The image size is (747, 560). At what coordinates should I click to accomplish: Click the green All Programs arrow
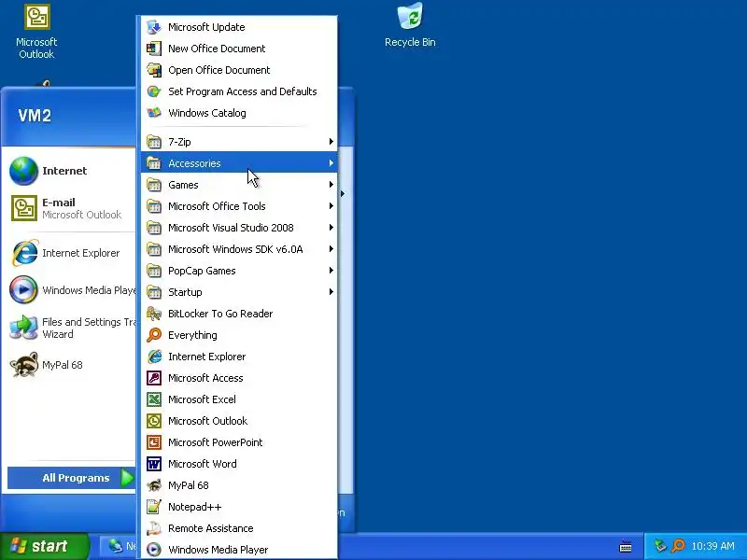(x=127, y=478)
